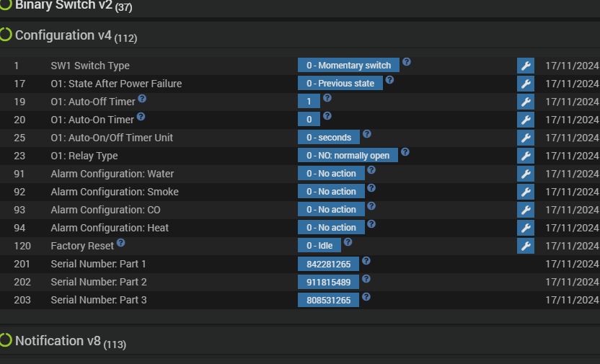Click the Auto-On Timer value field
Screen dimensions: 600x364
coord(309,120)
